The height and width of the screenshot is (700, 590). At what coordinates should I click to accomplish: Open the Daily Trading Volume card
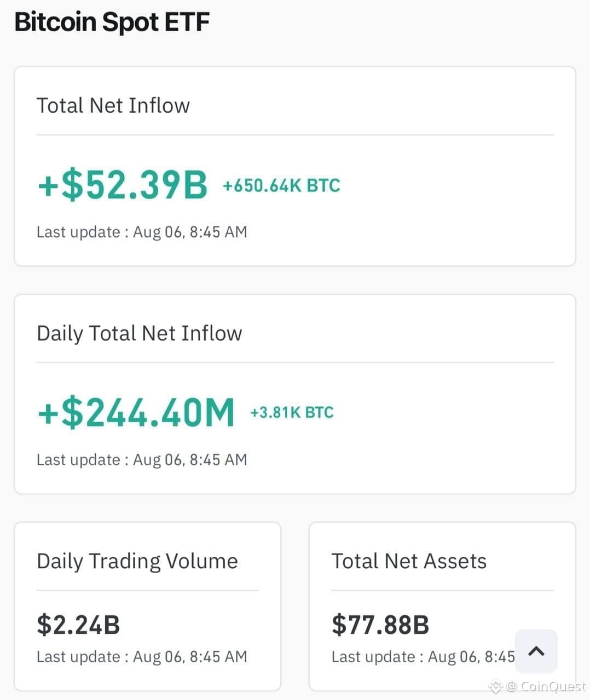coord(147,606)
